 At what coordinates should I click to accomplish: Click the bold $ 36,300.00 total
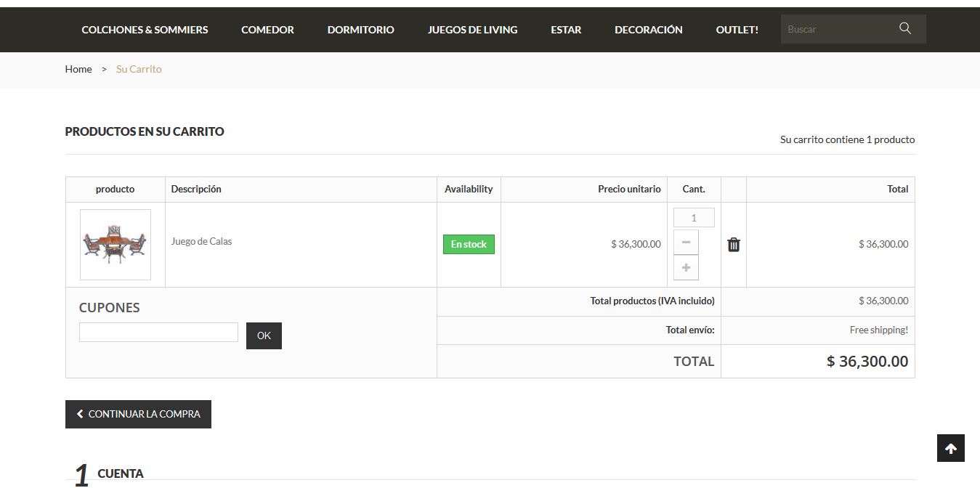(867, 361)
